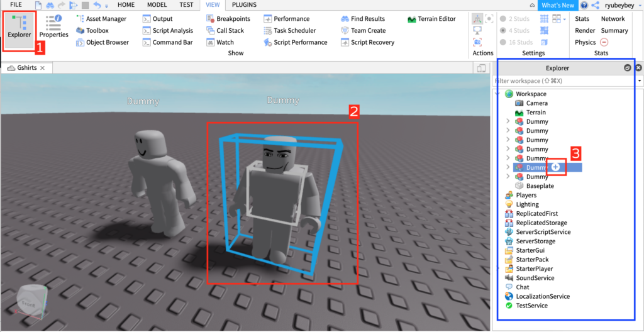Switch to the HOME tab
The image size is (644, 332).
pyautogui.click(x=126, y=5)
